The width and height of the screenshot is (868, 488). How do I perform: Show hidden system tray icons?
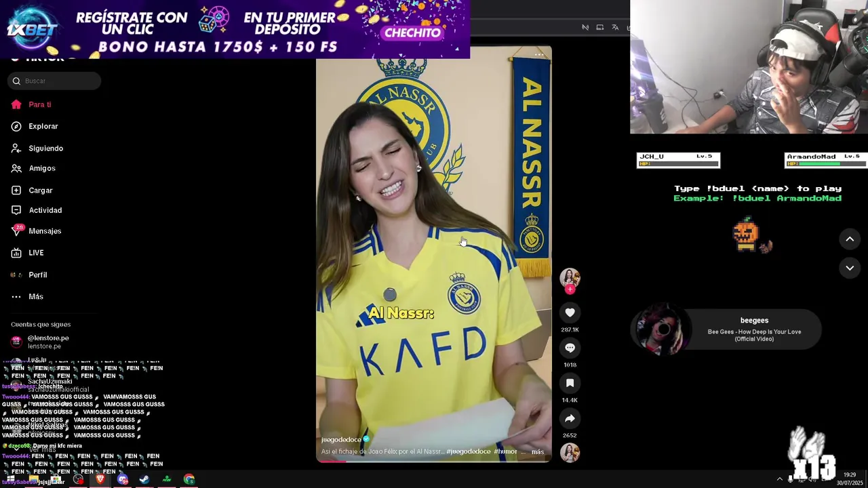point(779,479)
